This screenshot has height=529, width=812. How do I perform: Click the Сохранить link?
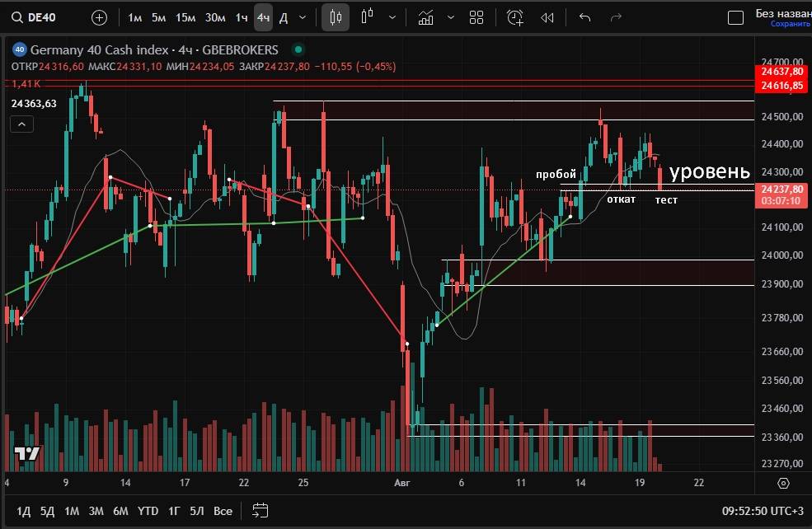pos(790,25)
